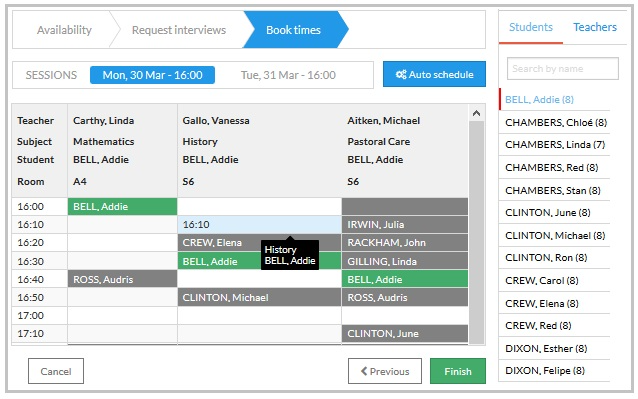Select CHAMBERS, Chloé (8) in student list
This screenshot has height=399, width=638.
coord(555,122)
